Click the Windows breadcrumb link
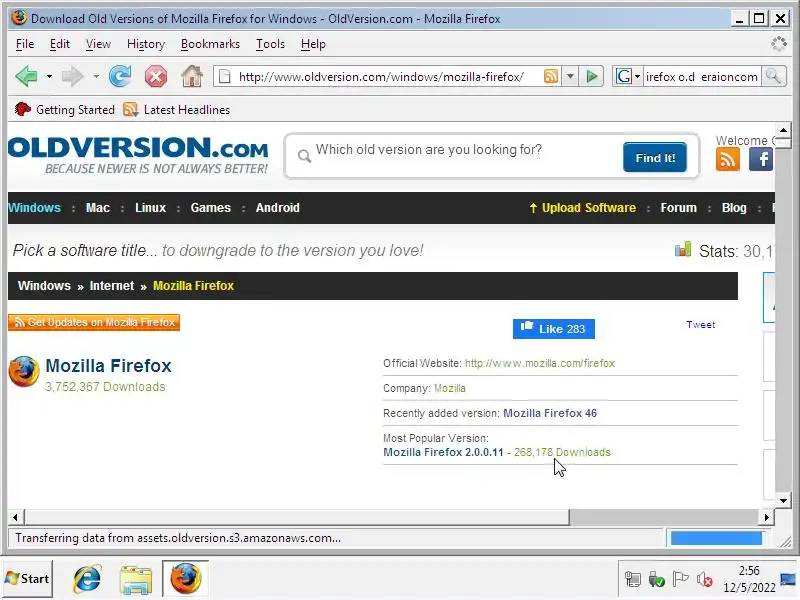Viewport: 800px width, 600px height. pyautogui.click(x=44, y=286)
